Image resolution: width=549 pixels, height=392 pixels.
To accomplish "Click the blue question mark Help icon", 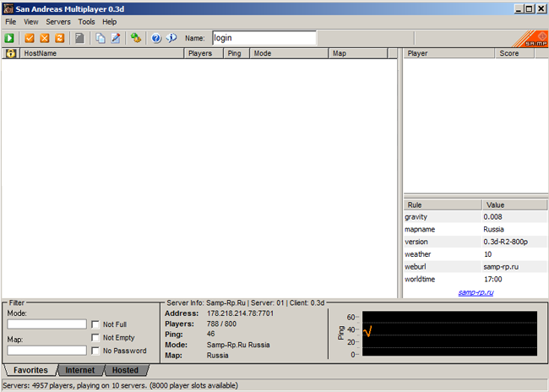I will pyautogui.click(x=156, y=38).
